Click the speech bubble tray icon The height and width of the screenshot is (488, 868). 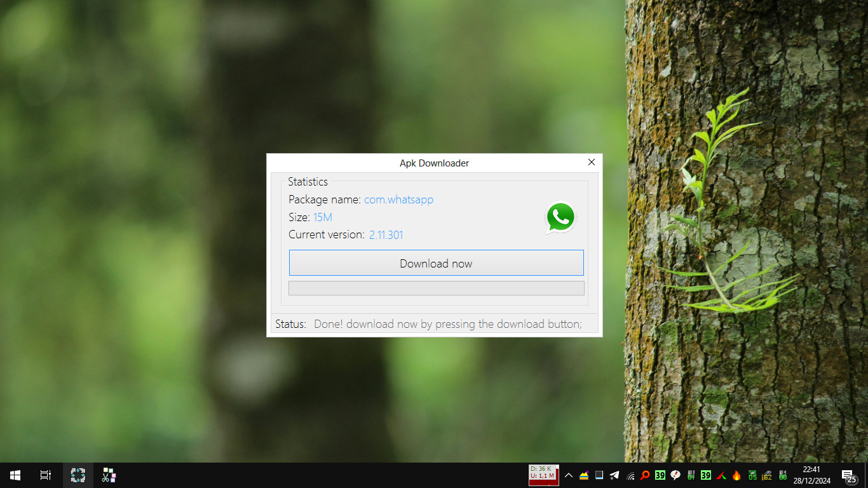(x=675, y=475)
